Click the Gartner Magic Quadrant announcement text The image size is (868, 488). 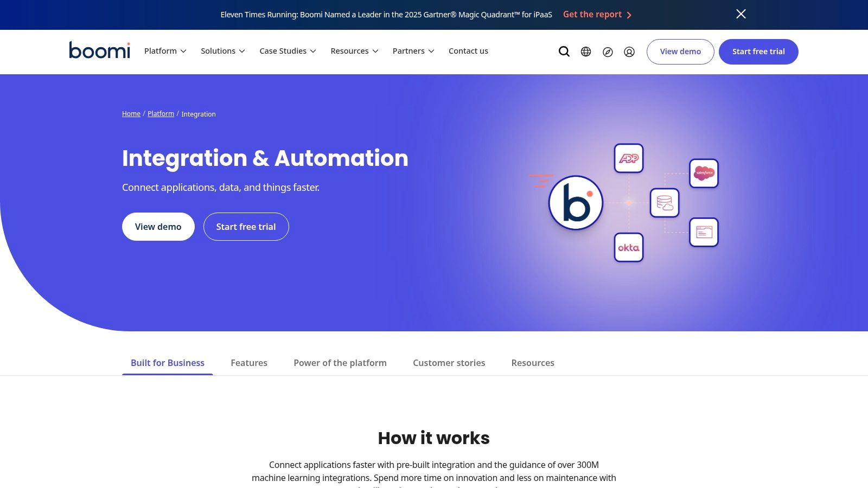click(386, 15)
